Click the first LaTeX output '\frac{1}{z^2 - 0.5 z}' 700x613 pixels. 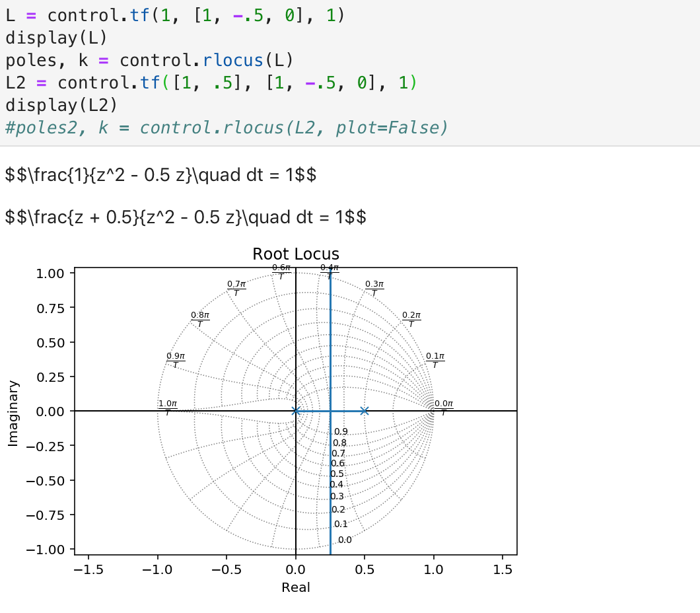click(x=160, y=174)
